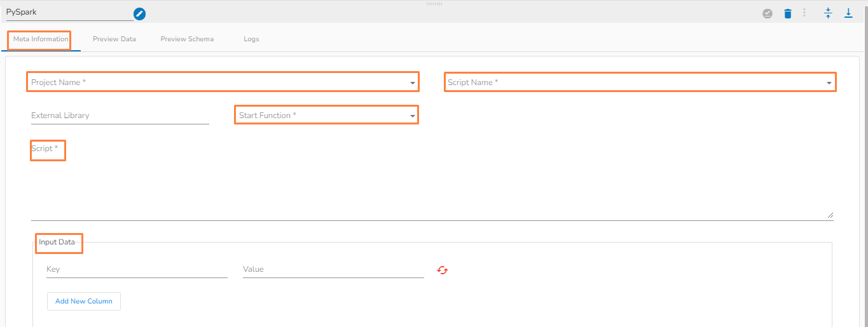The height and width of the screenshot is (327, 868).
Task: Click the grey validate checkmark icon
Action: pos(768,13)
